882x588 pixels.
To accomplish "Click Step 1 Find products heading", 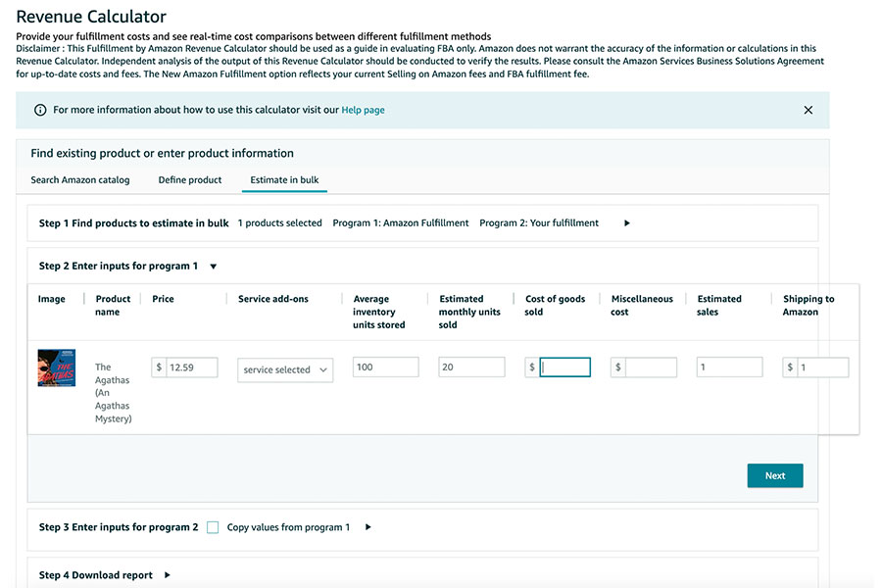I will tap(134, 223).
